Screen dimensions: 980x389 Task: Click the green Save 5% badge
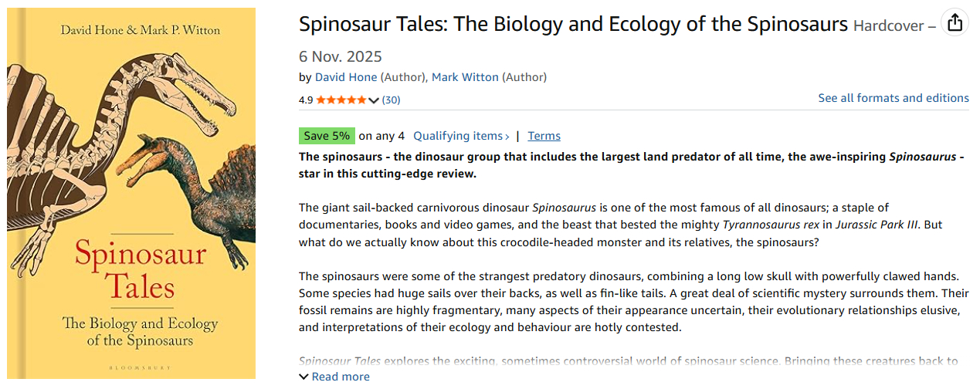point(327,136)
